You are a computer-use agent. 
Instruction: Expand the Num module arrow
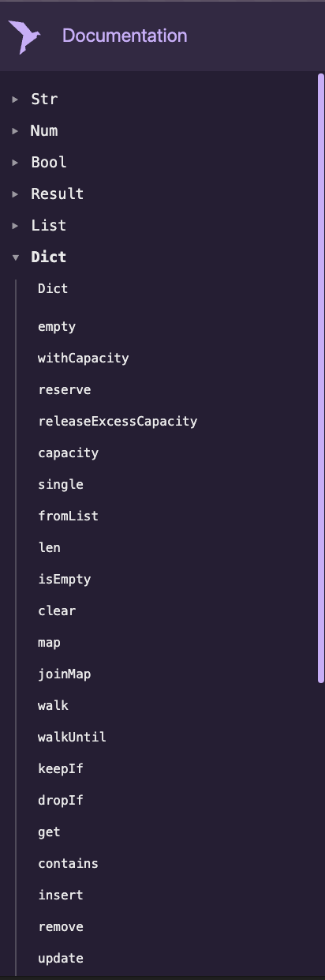(15, 131)
